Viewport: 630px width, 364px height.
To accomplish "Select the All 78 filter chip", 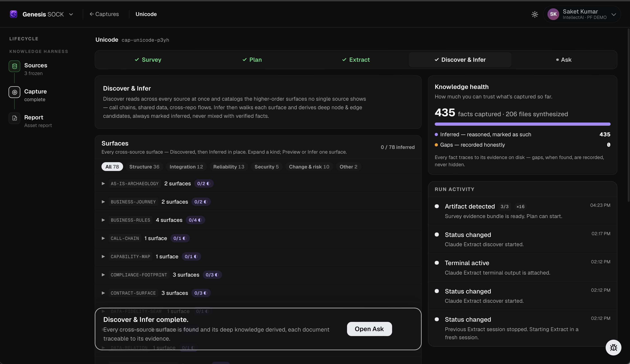I will 112,166.
